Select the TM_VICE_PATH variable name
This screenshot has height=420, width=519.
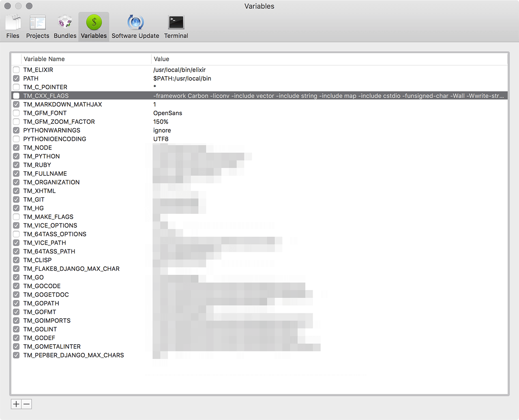(45, 243)
